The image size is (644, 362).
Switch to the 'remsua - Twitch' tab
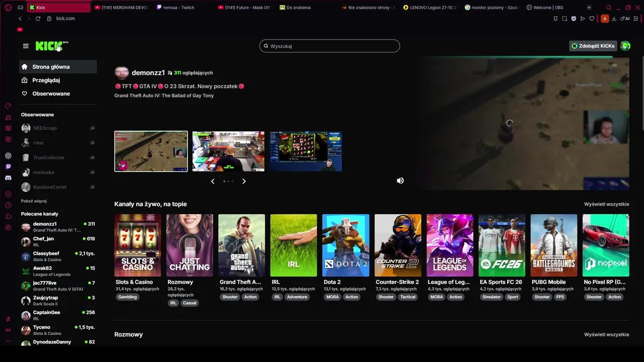[179, 8]
